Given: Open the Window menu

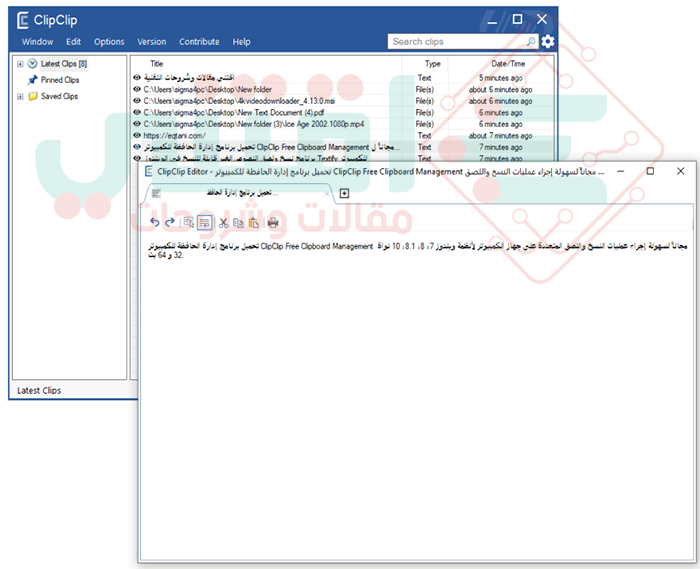Looking at the screenshot, I should point(38,42).
